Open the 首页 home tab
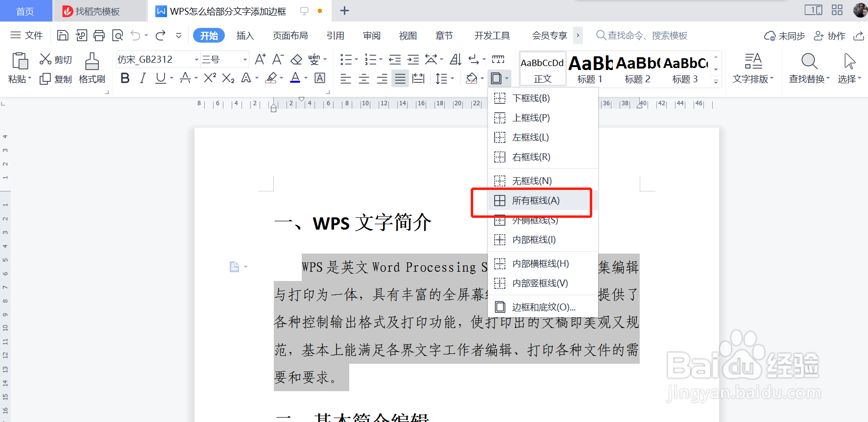The image size is (868, 422). point(25,11)
